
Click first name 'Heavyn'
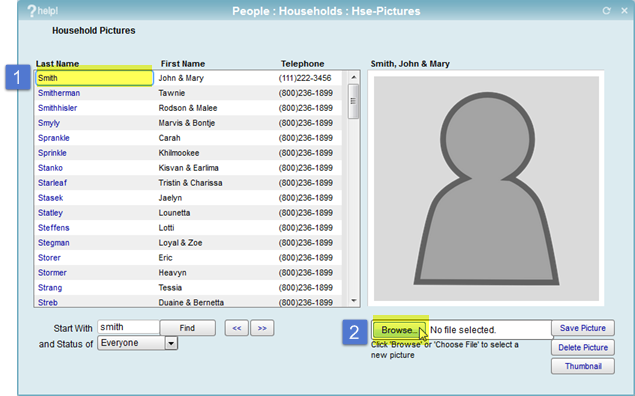(x=173, y=273)
